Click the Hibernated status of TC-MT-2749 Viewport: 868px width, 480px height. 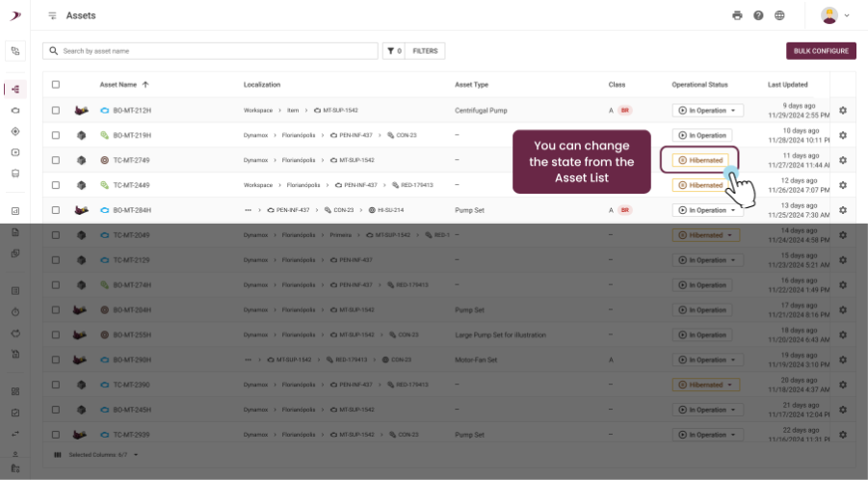click(700, 160)
